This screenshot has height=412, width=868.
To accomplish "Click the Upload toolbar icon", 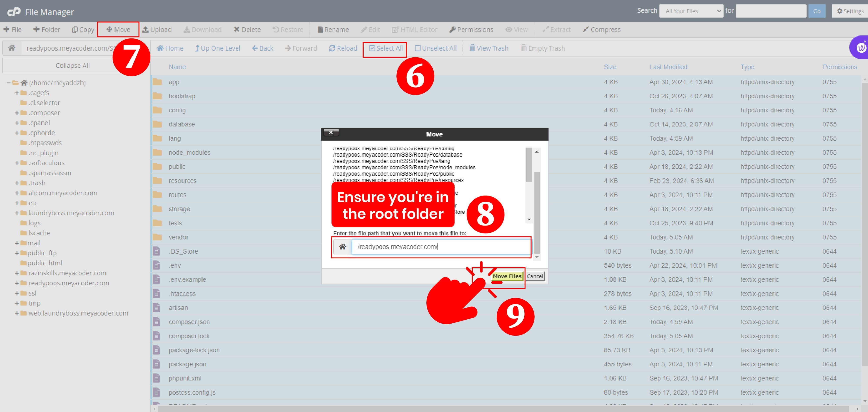I will point(146,30).
